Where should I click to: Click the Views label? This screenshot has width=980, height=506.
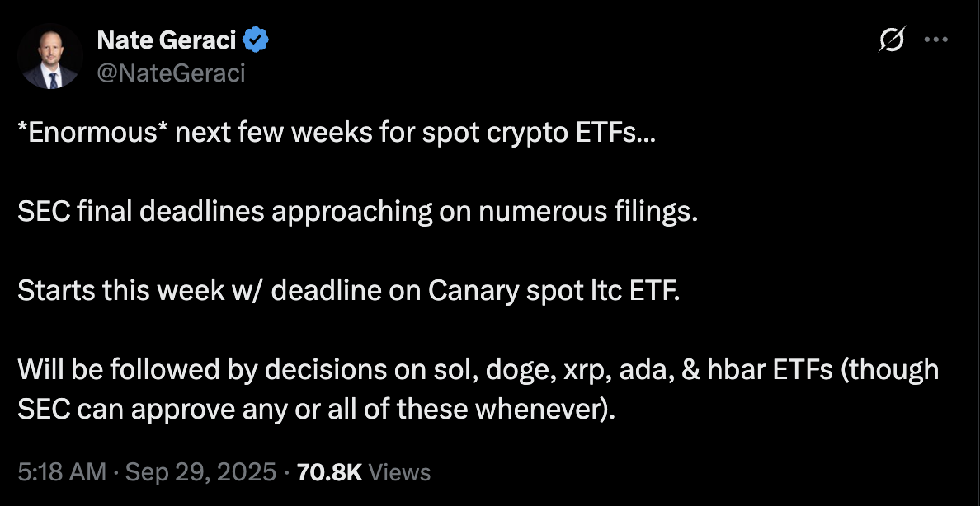(399, 472)
